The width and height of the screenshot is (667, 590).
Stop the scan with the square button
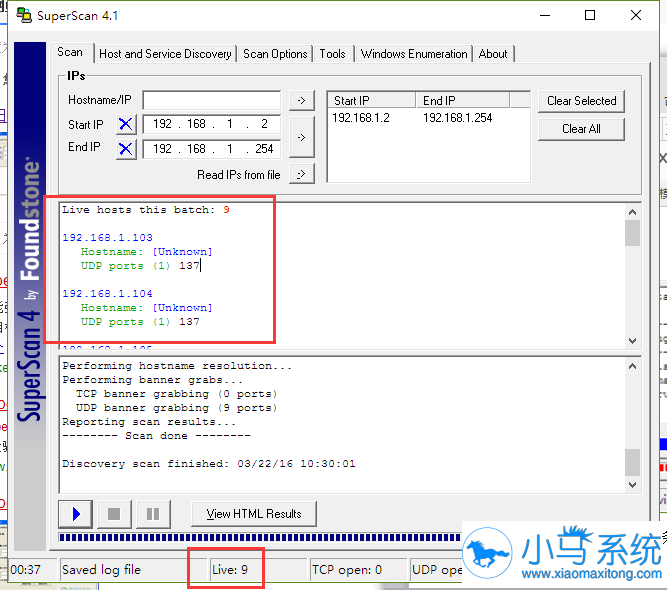[x=114, y=514]
